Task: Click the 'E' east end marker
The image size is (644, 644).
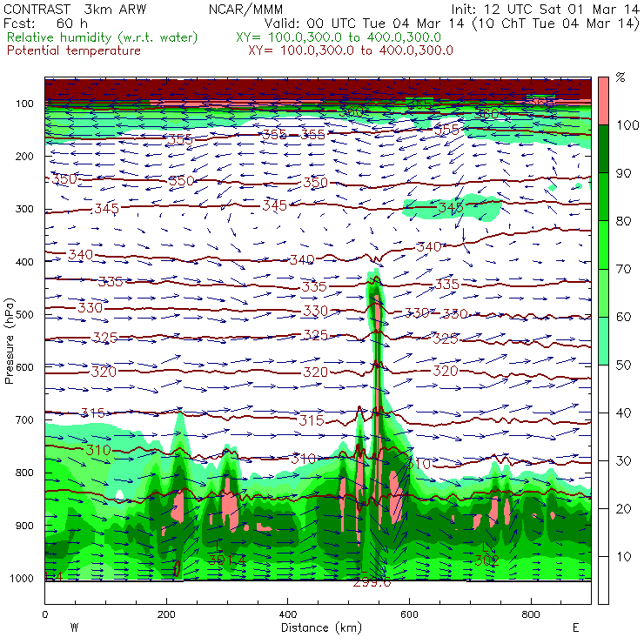Action: click(x=576, y=627)
